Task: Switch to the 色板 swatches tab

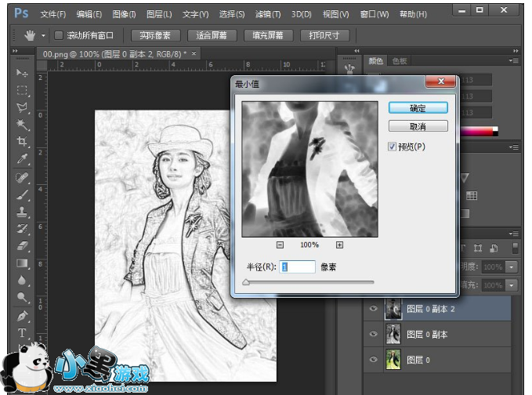Action: point(400,61)
